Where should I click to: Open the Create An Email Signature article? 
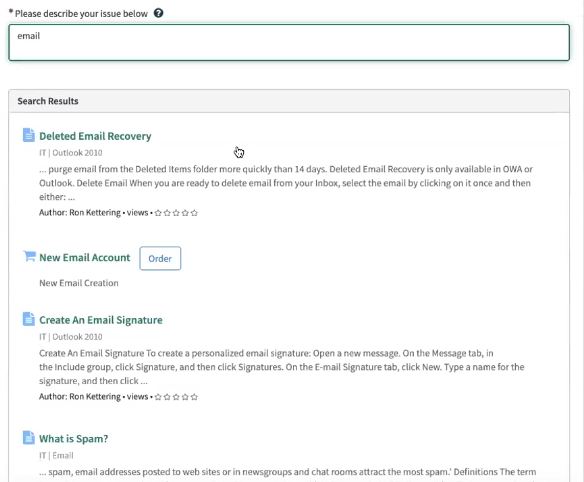[101, 320]
